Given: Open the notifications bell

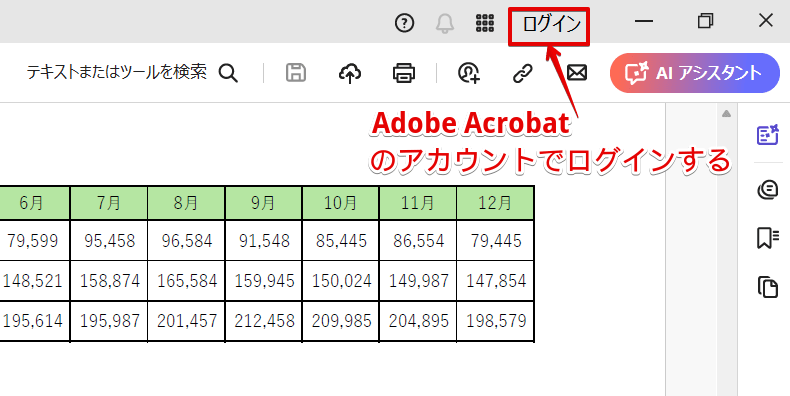Looking at the screenshot, I should click(x=445, y=23).
